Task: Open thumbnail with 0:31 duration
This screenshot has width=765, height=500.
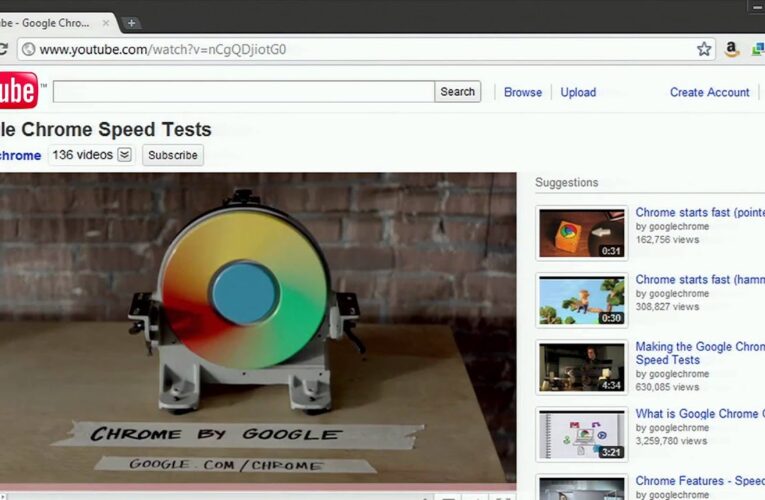Action: coord(582,233)
